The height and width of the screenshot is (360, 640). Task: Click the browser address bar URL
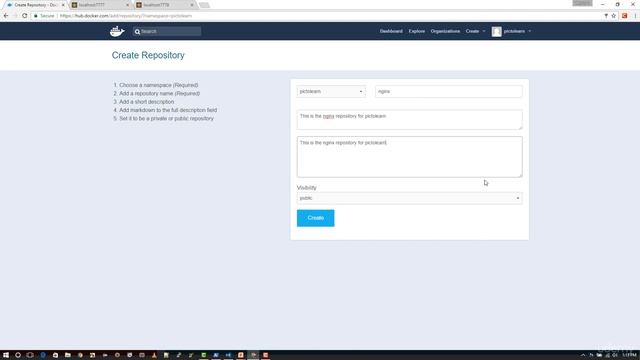tap(126, 16)
